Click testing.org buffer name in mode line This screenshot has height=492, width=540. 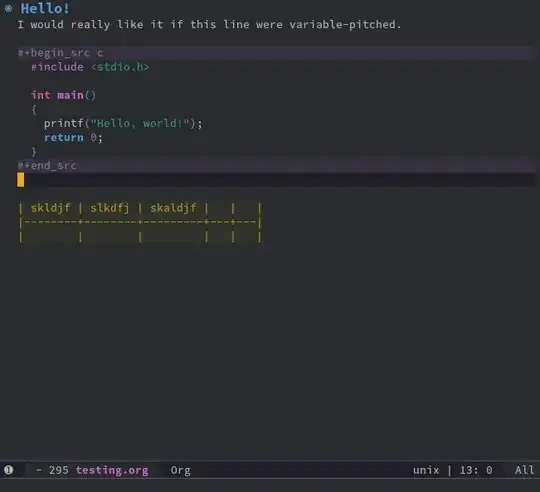pyautogui.click(x=112, y=470)
